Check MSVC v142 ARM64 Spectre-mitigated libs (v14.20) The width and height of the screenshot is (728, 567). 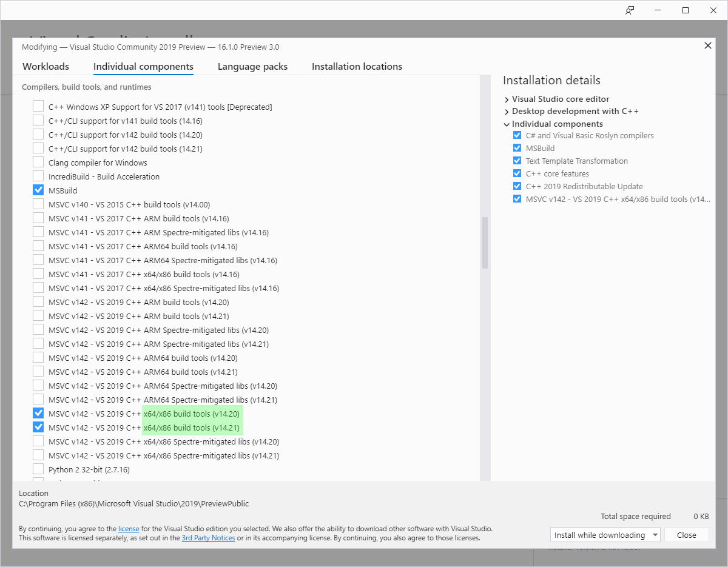[38, 386]
